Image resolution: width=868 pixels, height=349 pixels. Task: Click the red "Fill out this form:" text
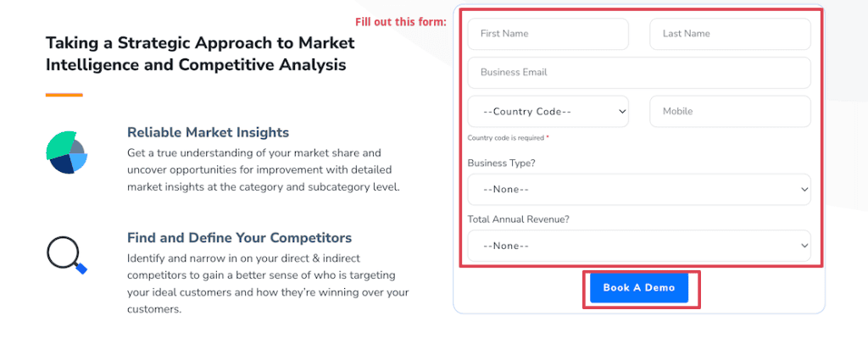click(400, 21)
